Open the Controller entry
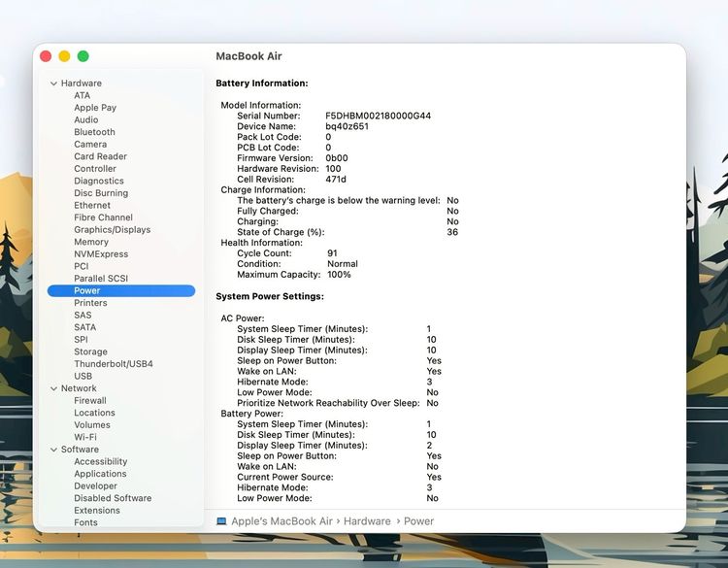 pyautogui.click(x=95, y=169)
